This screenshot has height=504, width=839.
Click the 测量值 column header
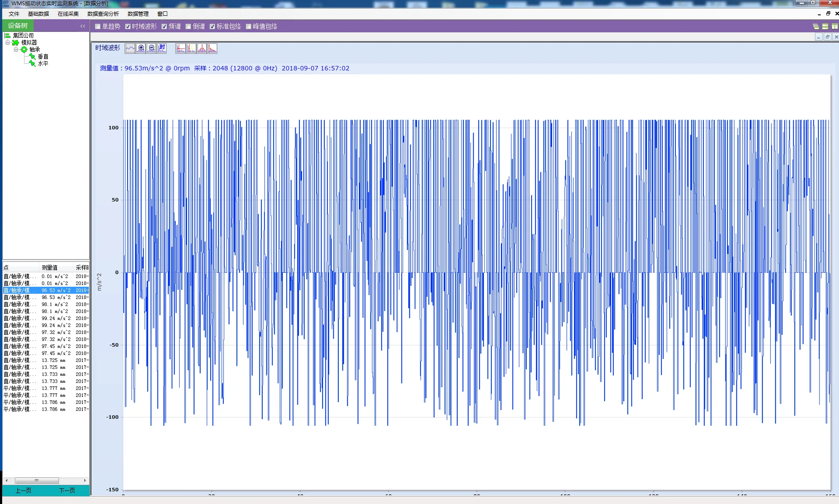tap(56, 268)
